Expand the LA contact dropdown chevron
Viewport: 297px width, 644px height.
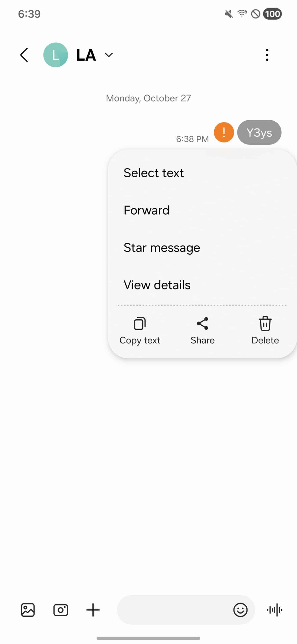tap(109, 55)
